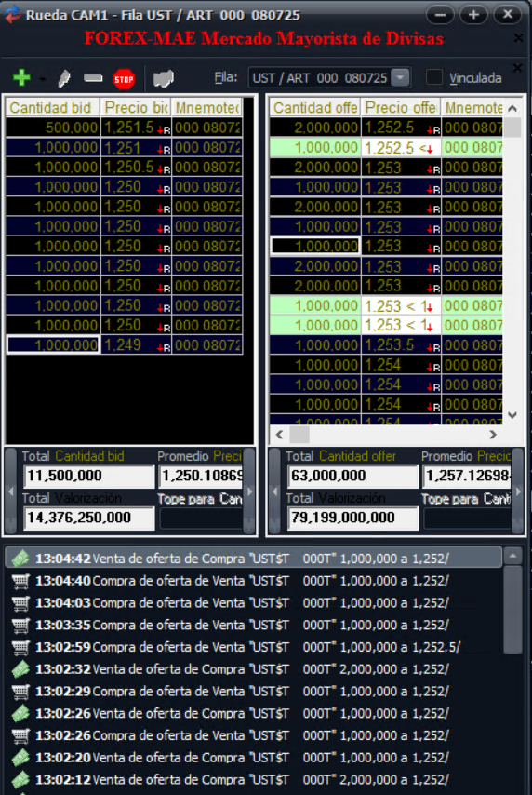
Task: Click the offer table horizontal scrollbar thumb
Action: tap(299, 435)
